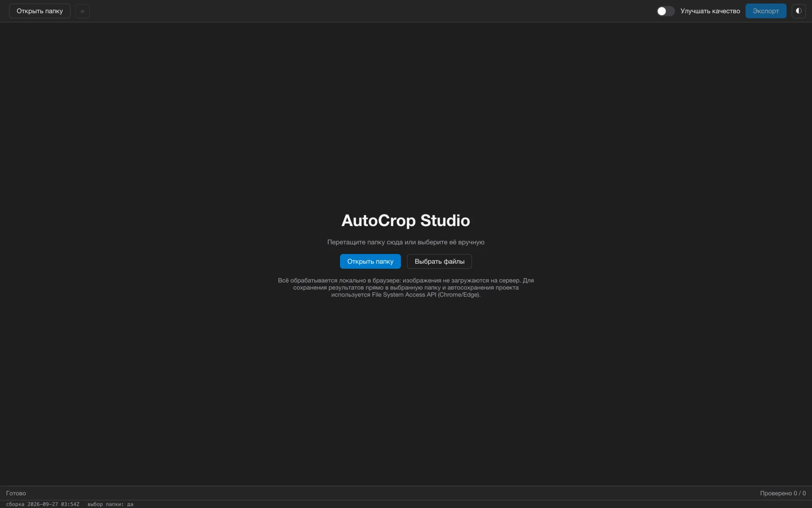This screenshot has height=508, width=812.
Task: Click the "Улучшать качество" label
Action: pos(710,11)
